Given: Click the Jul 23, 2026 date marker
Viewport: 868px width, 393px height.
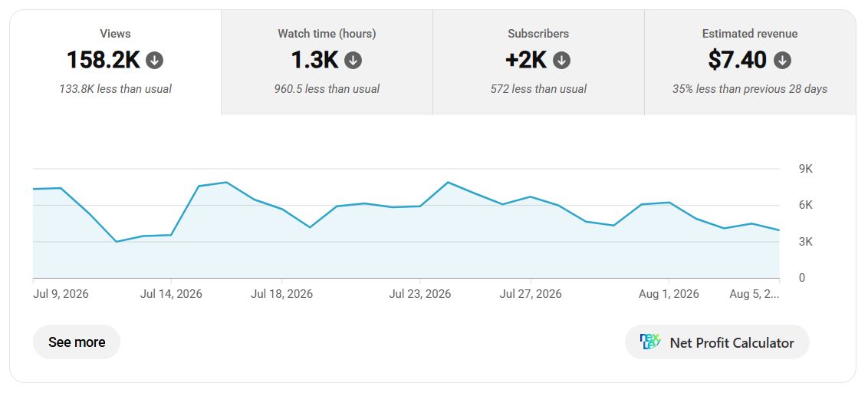Looking at the screenshot, I should 420,294.
